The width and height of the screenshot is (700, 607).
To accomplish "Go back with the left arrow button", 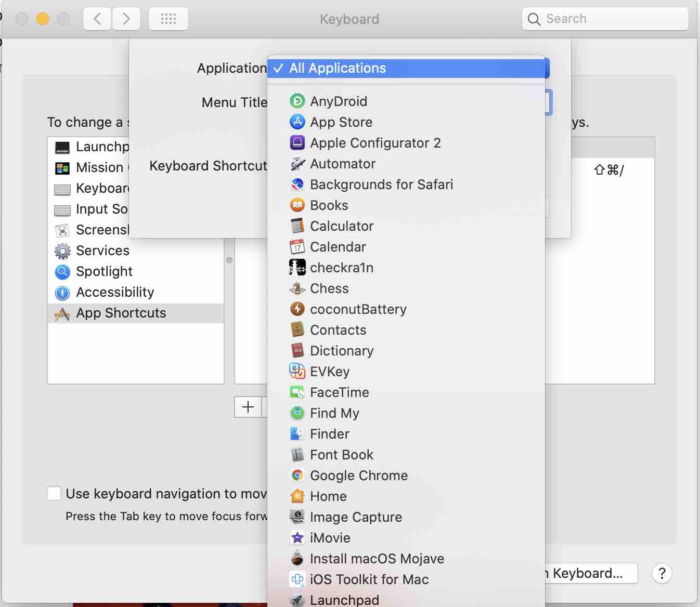I will 97,19.
